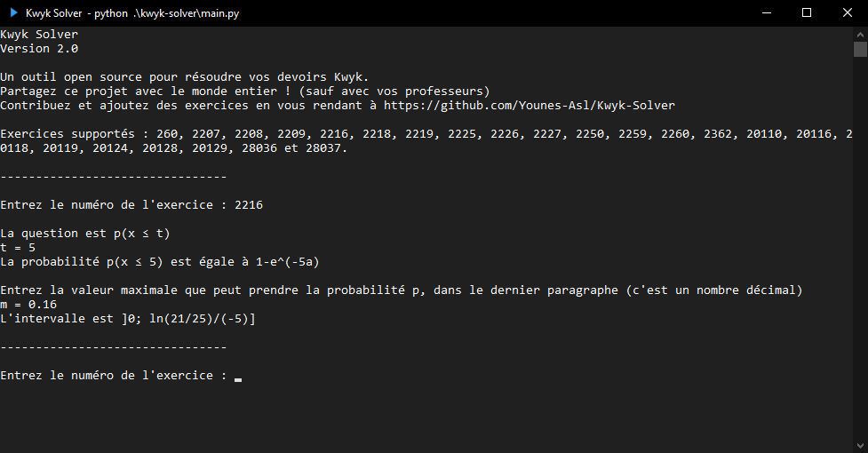Click the window title 'Kwyk Solver - python'
The width and height of the screenshot is (868, 453).
pos(132,13)
